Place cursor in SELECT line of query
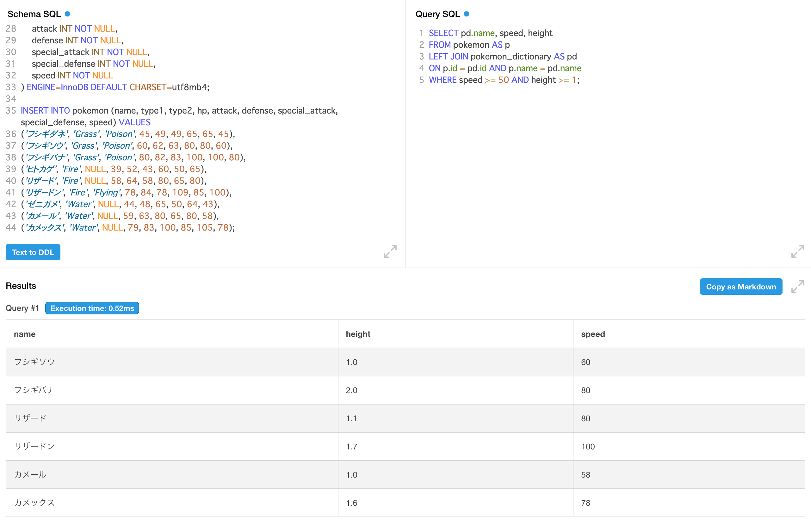Screen dimensions: 811x532 [490, 33]
